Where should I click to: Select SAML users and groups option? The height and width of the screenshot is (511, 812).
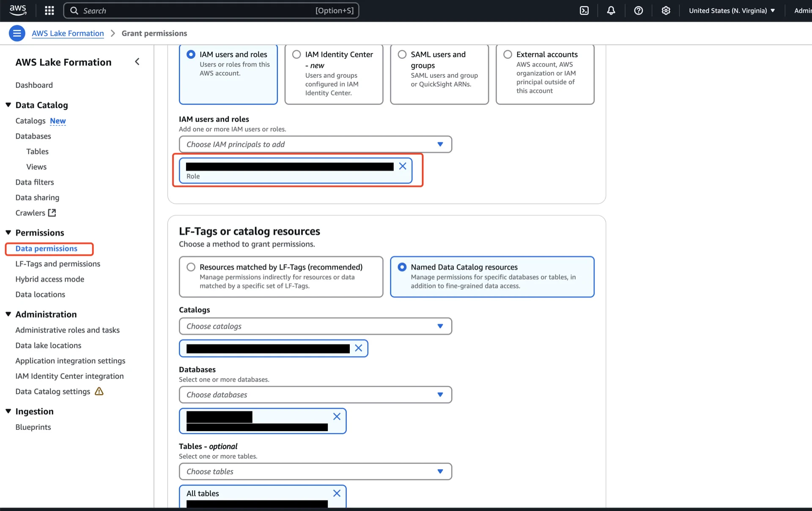(439, 74)
